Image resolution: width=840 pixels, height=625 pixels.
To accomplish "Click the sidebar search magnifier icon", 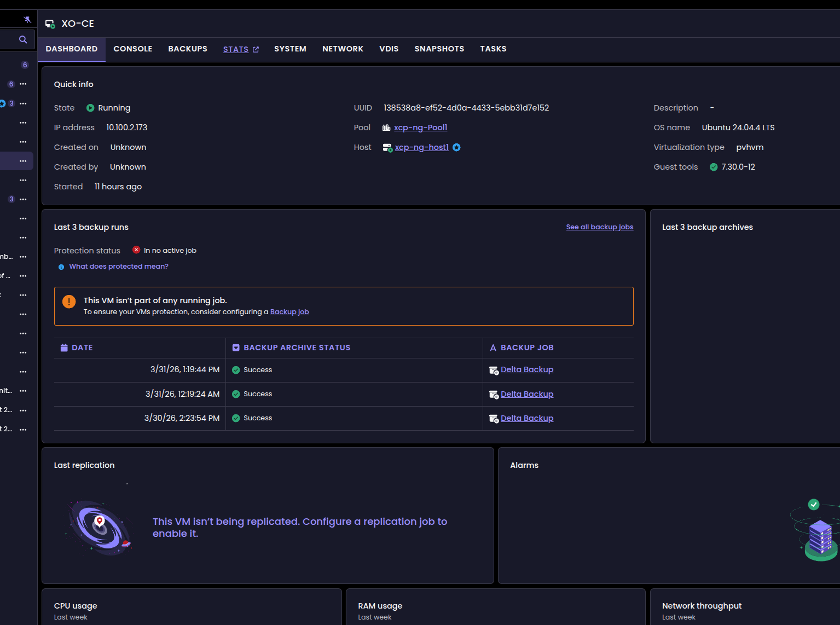I will tap(23, 39).
